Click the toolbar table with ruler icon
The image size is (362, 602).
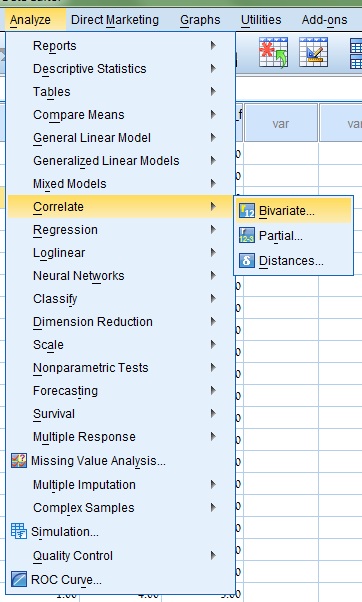[313, 52]
